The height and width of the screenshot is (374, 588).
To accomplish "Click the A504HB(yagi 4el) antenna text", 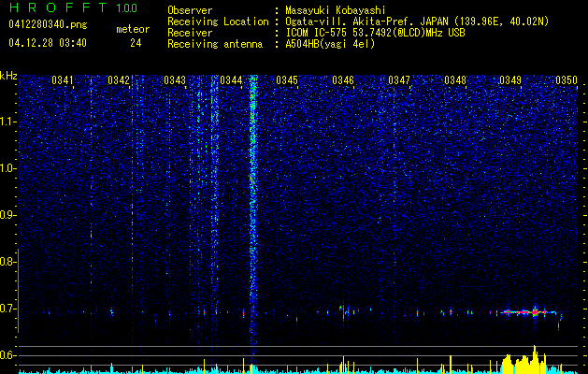I will [330, 44].
